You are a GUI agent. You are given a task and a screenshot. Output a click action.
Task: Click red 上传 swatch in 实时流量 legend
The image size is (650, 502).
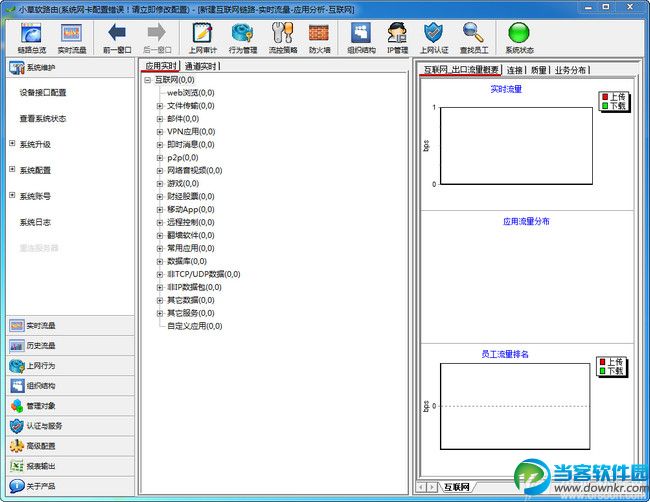(605, 97)
